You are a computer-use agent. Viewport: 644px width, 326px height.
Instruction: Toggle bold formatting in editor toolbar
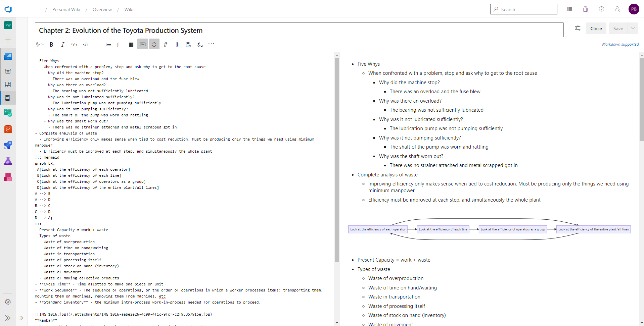51,45
